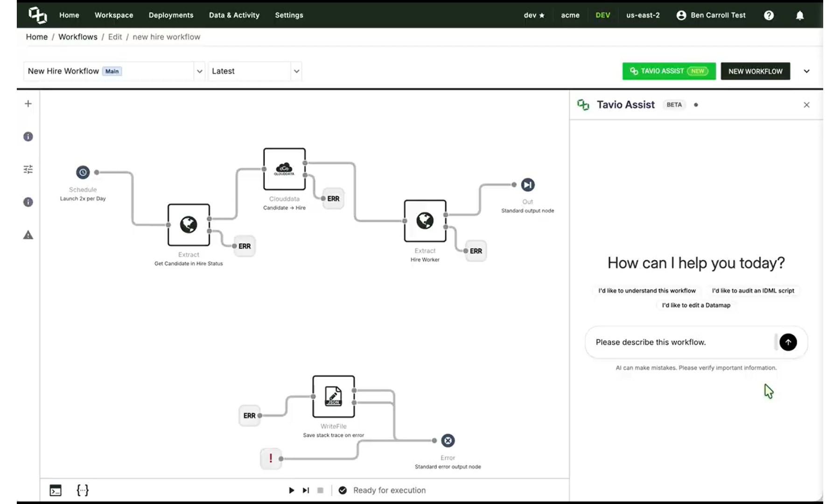Screen dimensions: 840x504
Task: Select the Clouddata Candidate to Hire node
Action: 284,169
